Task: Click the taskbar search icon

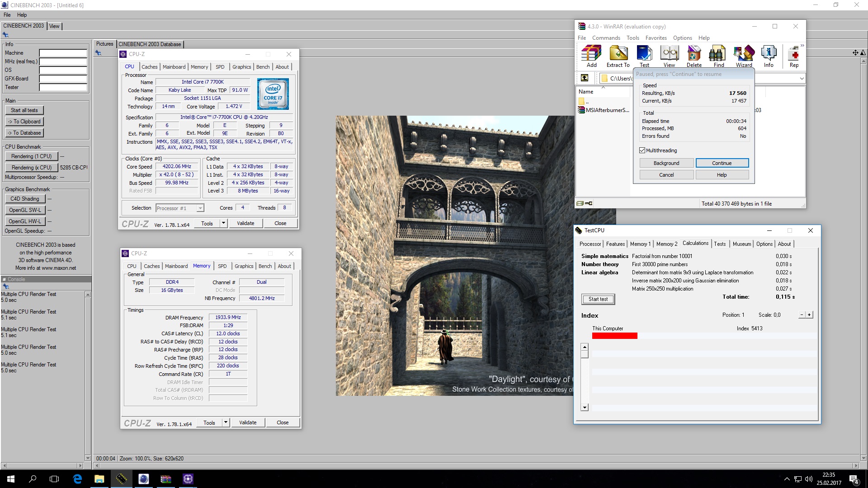Action: point(33,479)
